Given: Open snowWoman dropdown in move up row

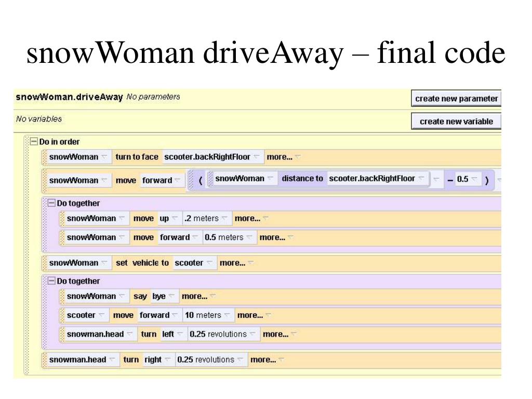Looking at the screenshot, I should coord(96,218).
